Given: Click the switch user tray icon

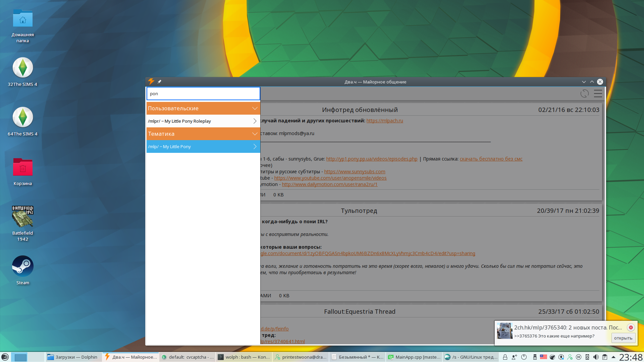Looking at the screenshot, I should click(514, 357).
